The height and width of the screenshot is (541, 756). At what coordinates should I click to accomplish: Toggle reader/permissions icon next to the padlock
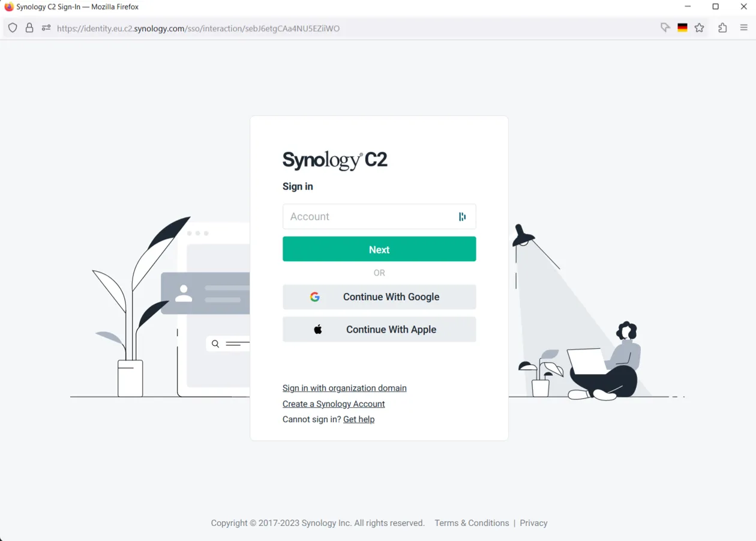point(46,28)
